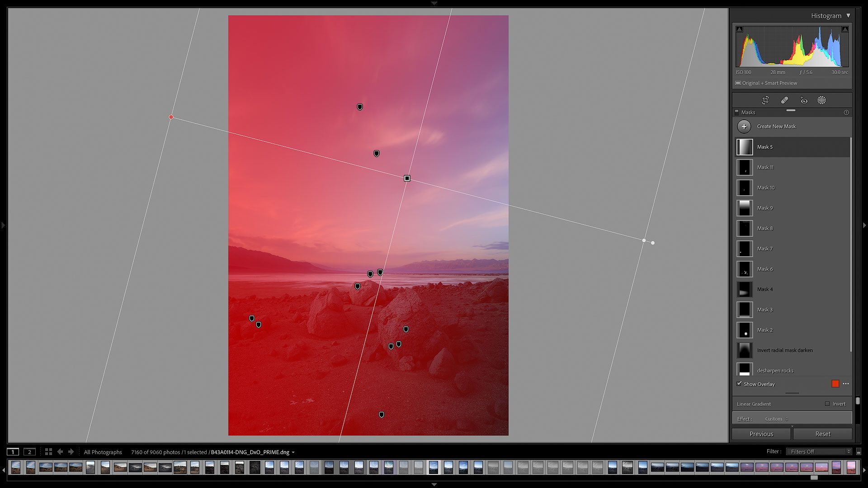Click the Reset button

[823, 434]
